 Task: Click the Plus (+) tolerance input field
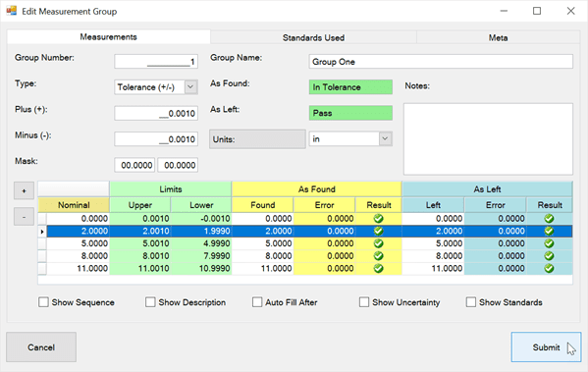click(x=156, y=113)
